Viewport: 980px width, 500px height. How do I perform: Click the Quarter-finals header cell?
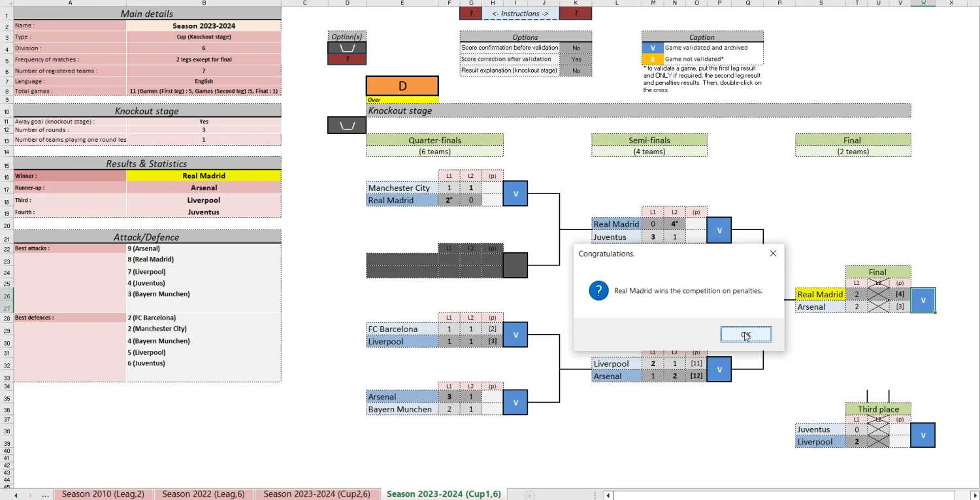435,140
